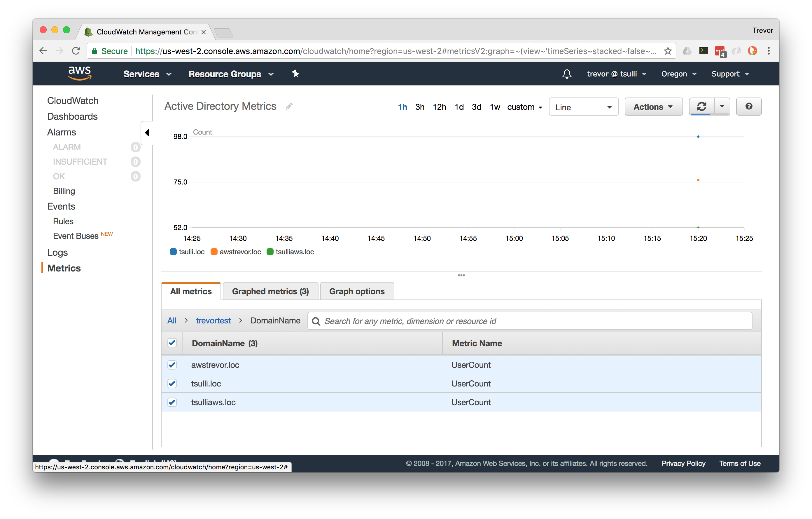Switch to the Graphed metrics (3) tab
Screen dimensions: 812x519
(270, 291)
